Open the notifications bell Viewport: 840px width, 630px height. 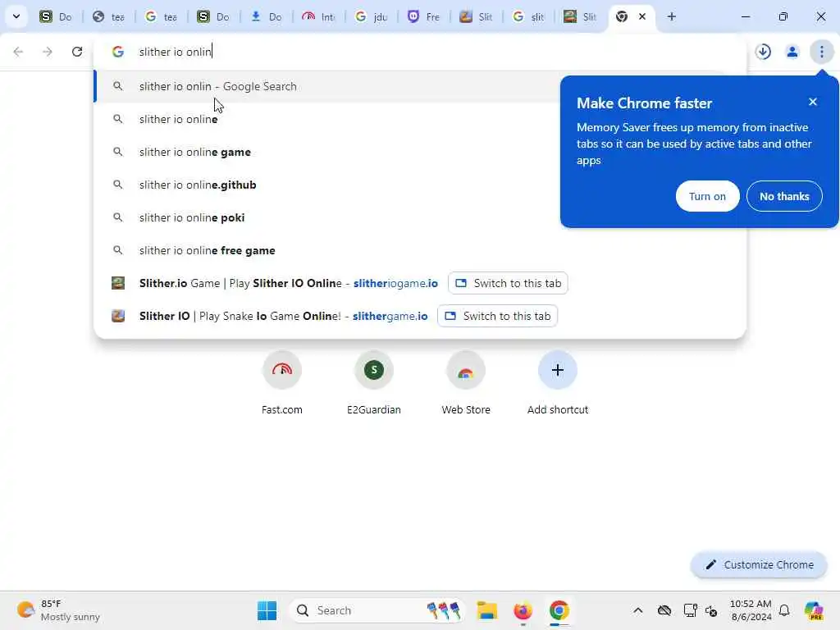784,610
